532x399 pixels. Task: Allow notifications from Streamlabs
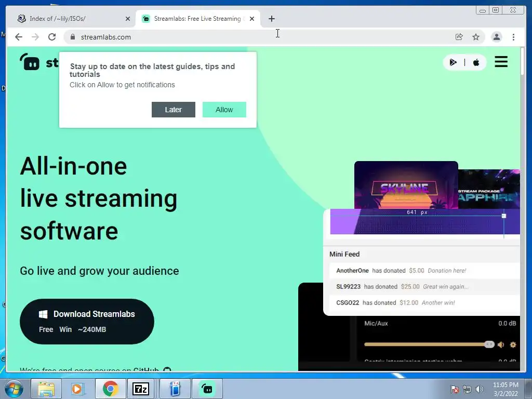pos(224,110)
